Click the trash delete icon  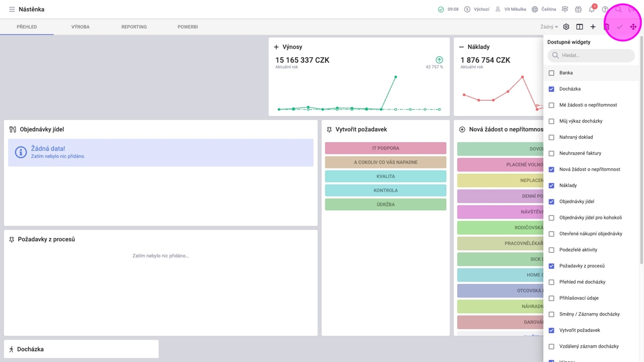(606, 26)
